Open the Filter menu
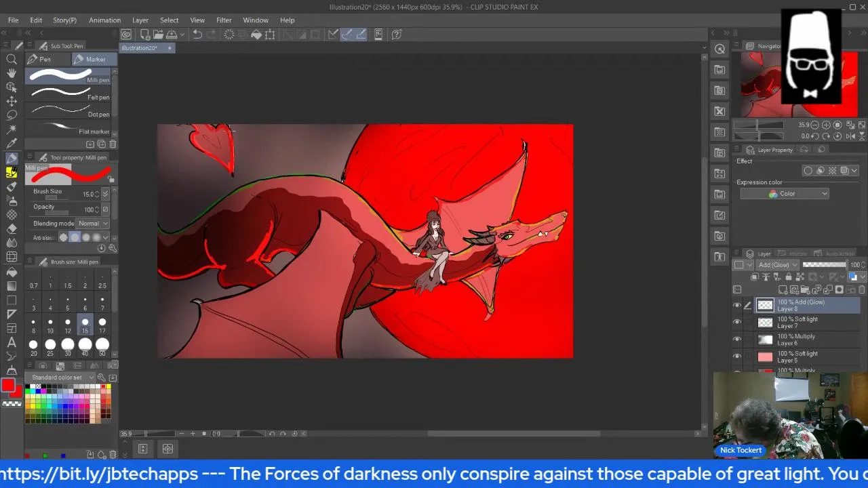Image resolution: width=868 pixels, height=488 pixels. tap(224, 20)
